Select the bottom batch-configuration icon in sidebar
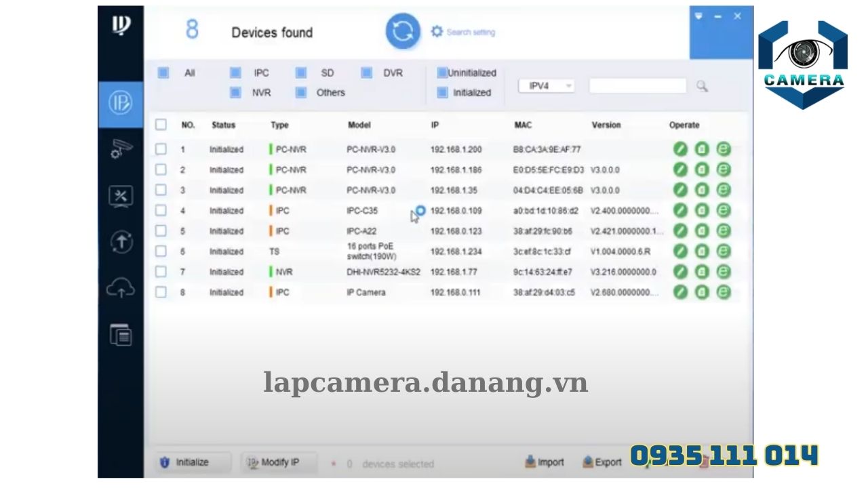 pos(121,334)
